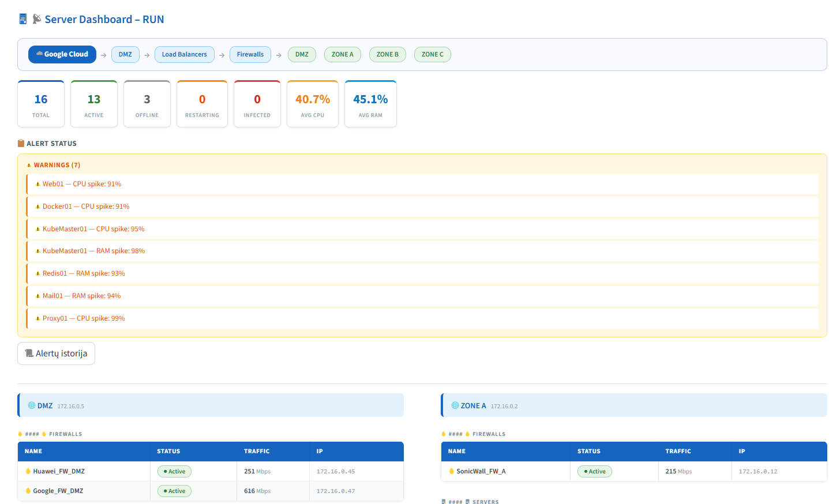The width and height of the screenshot is (829, 504).
Task: Jump to ZONE A pill
Action: (343, 54)
